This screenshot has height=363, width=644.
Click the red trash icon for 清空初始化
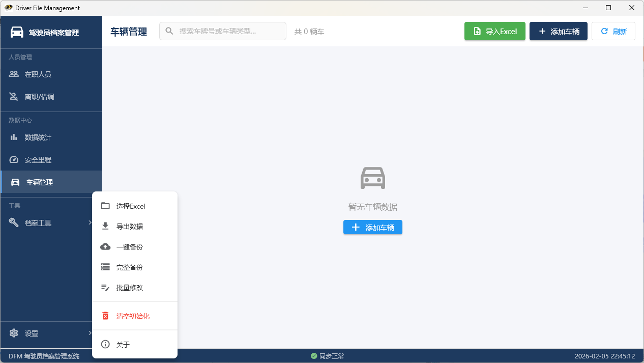tap(105, 316)
